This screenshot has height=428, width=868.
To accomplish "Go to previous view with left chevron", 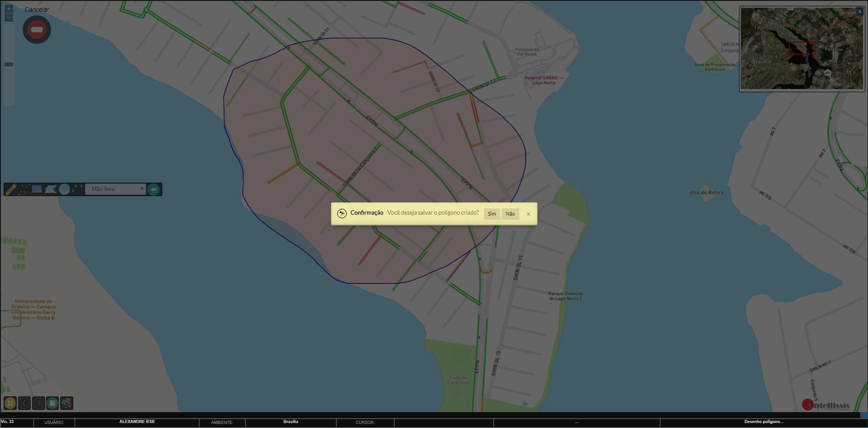I will coord(24,403).
